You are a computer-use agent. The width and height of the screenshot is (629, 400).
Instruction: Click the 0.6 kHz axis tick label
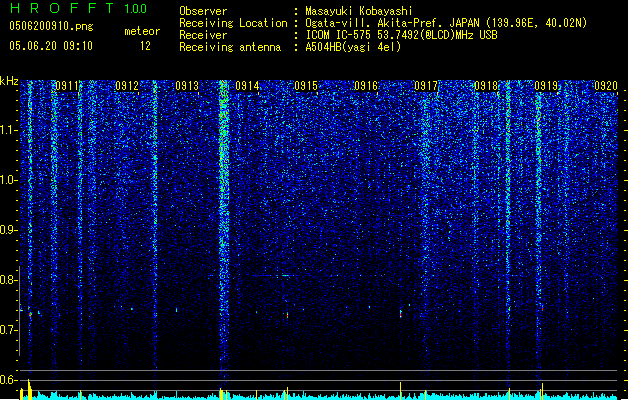click(x=8, y=380)
